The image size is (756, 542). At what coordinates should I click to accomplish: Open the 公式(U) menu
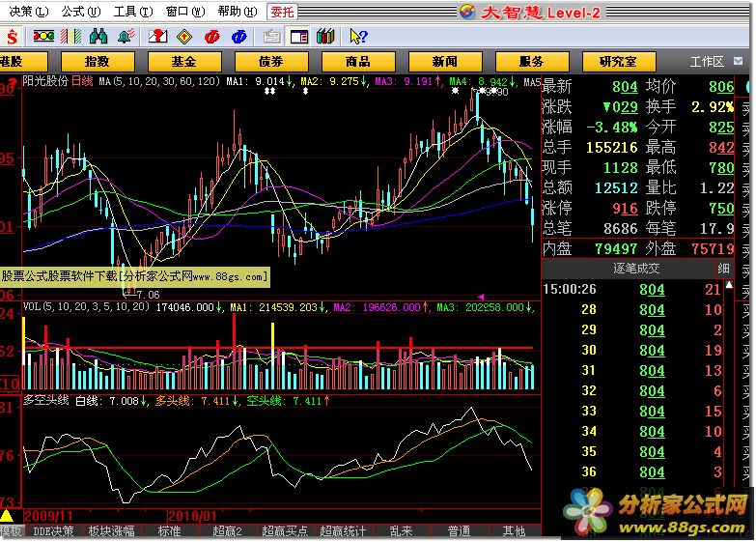click(81, 12)
